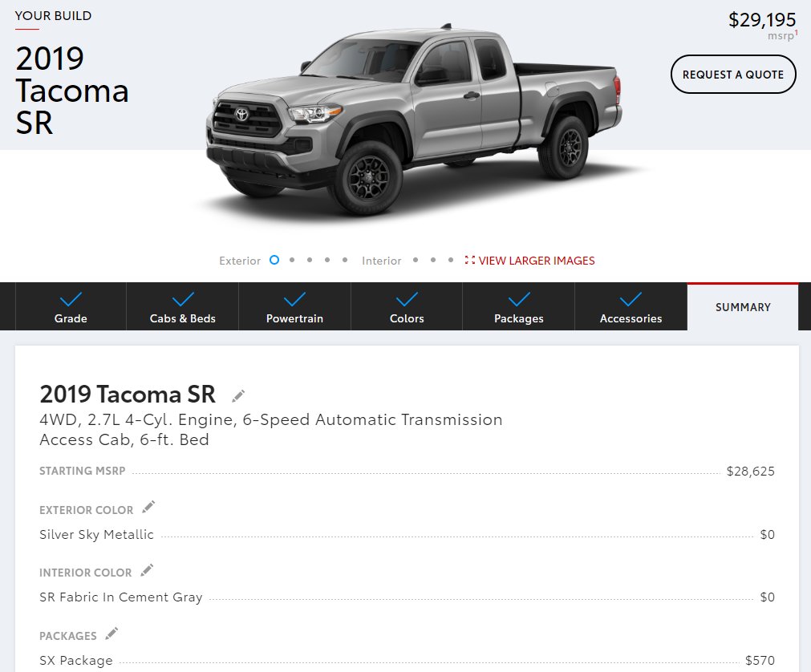811x672 pixels.
Task: Select the last interior view dot
Action: (451, 260)
